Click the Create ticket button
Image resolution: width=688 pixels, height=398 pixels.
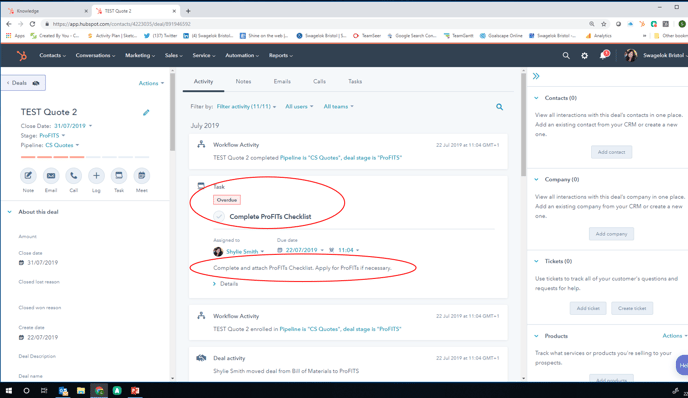point(632,308)
